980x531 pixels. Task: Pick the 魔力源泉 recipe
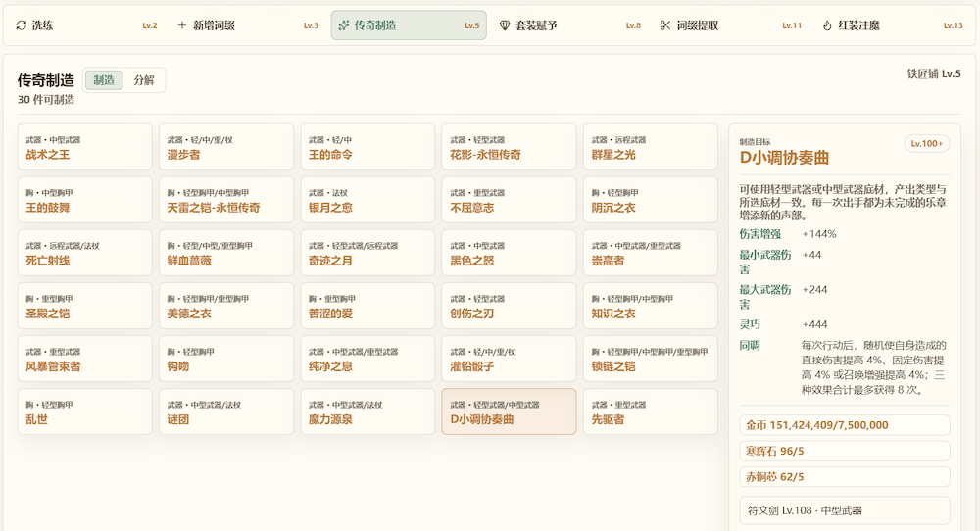point(367,411)
